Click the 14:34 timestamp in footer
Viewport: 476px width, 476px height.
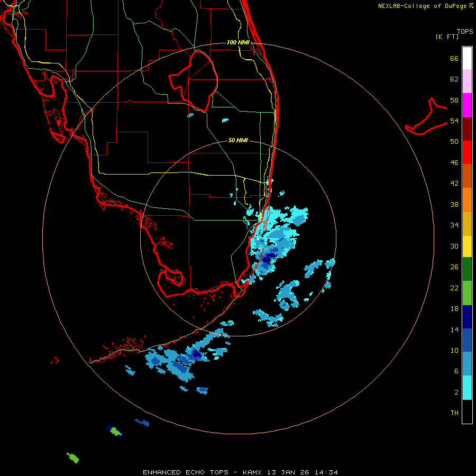(x=326, y=472)
